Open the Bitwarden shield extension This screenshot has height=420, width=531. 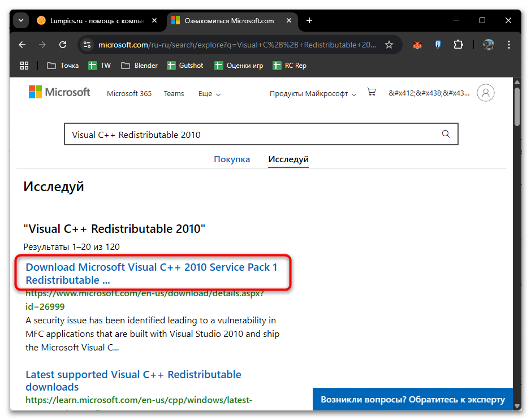[438, 45]
